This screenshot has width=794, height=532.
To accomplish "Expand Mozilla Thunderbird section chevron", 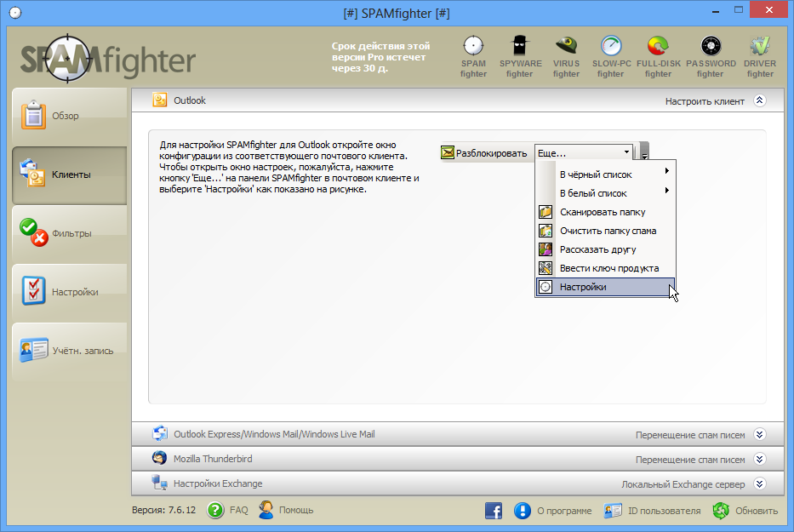I will click(x=759, y=459).
